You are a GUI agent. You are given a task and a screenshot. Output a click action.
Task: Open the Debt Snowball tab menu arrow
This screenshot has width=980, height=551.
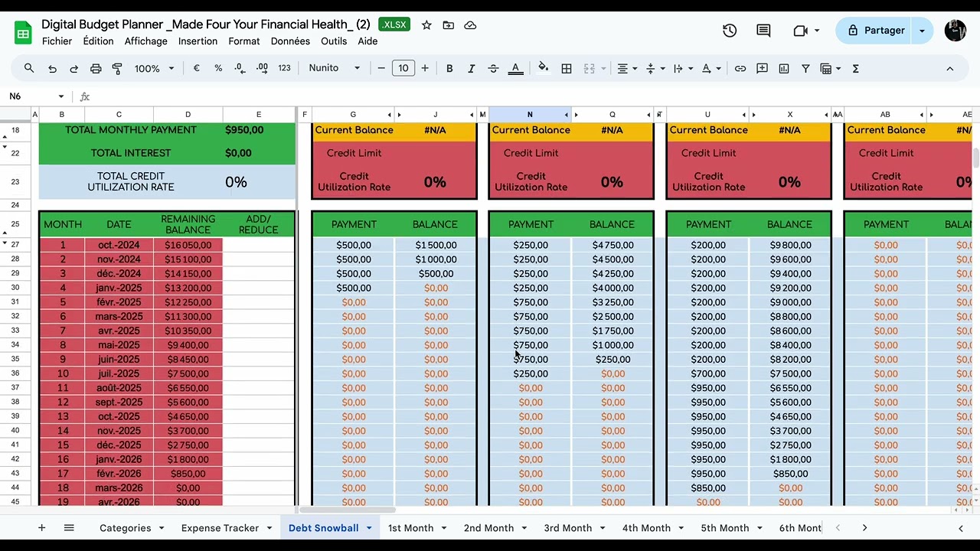369,528
